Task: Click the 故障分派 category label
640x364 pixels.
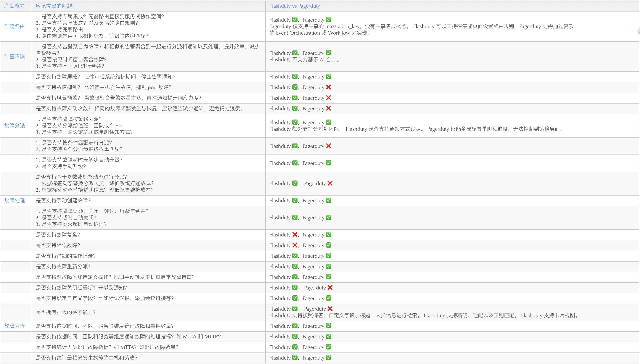Action: click(x=15, y=125)
